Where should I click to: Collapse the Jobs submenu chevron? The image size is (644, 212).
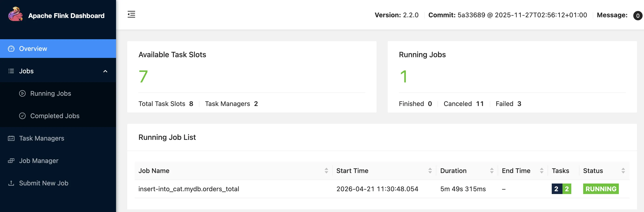(x=105, y=71)
